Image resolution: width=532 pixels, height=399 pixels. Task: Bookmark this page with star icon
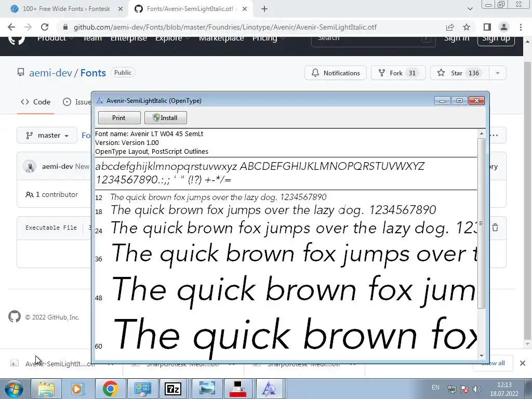click(x=467, y=27)
